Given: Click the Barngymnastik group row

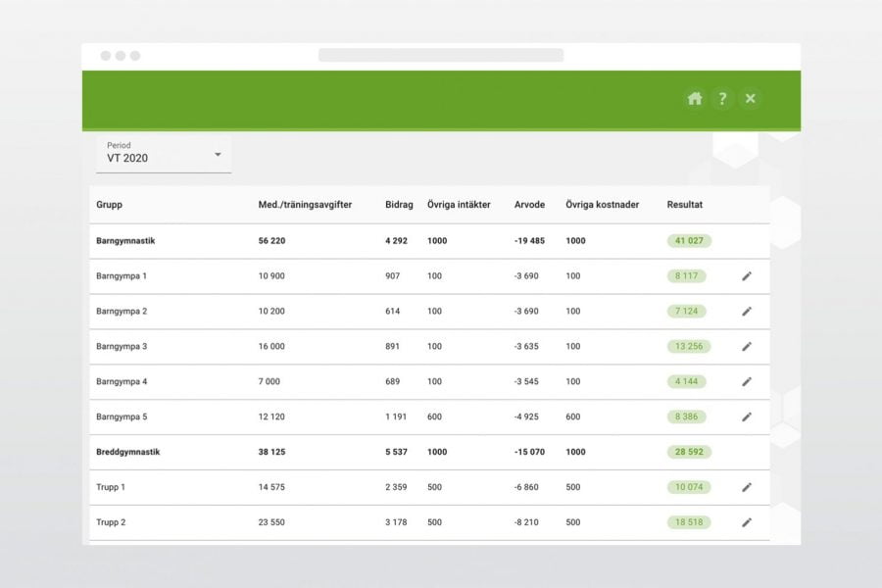Looking at the screenshot, I should (127, 241).
